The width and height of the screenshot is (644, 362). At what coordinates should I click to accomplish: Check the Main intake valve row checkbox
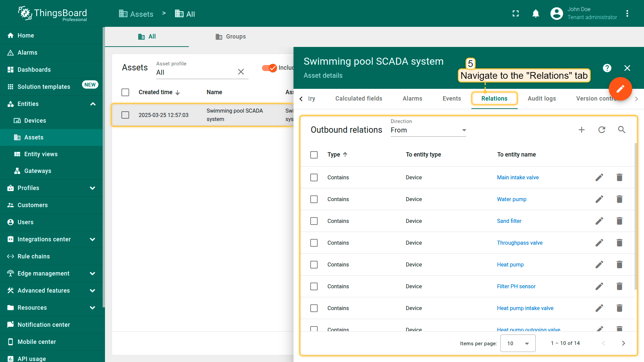pos(314,177)
